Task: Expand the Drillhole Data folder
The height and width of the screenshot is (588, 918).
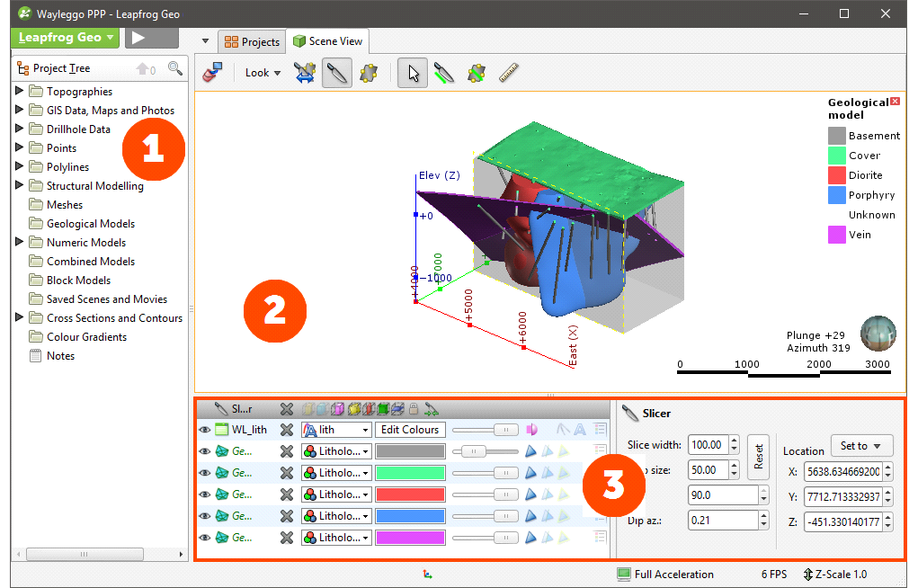Action: click(x=19, y=129)
